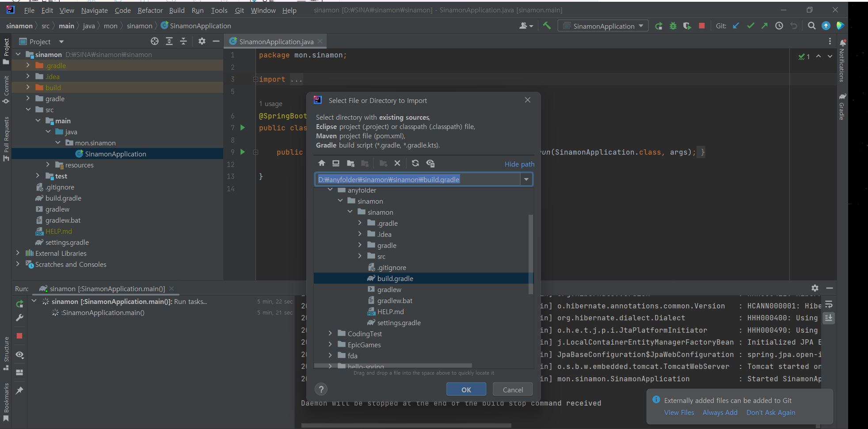The width and height of the screenshot is (868, 429).
Task: Click the Desktop directory icon in dialog toolbar
Action: click(x=336, y=163)
